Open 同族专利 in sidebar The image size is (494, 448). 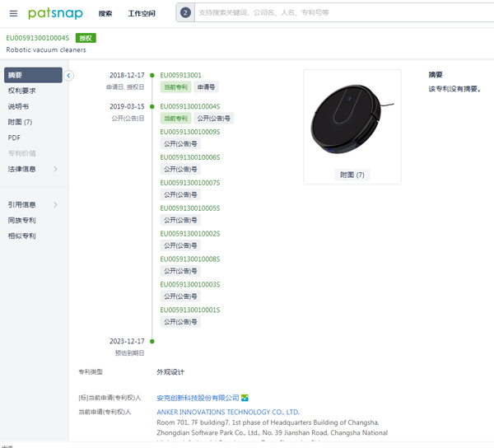click(22, 220)
